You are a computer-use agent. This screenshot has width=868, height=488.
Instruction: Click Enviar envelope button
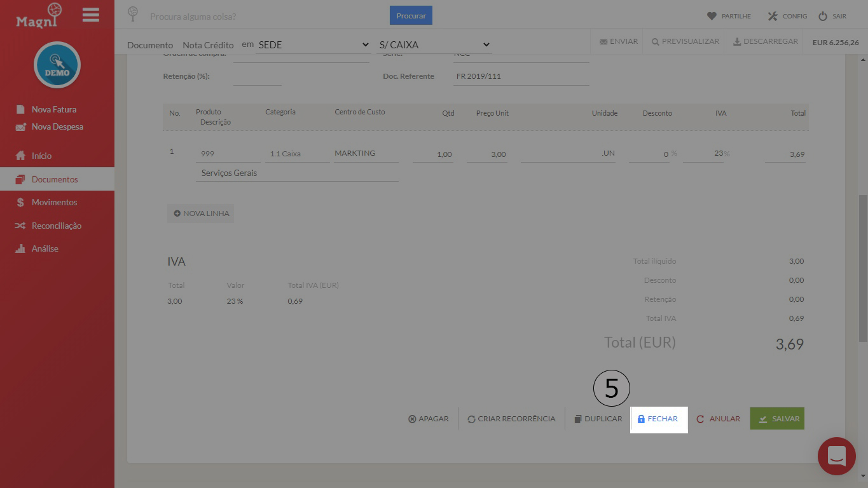[x=619, y=41]
